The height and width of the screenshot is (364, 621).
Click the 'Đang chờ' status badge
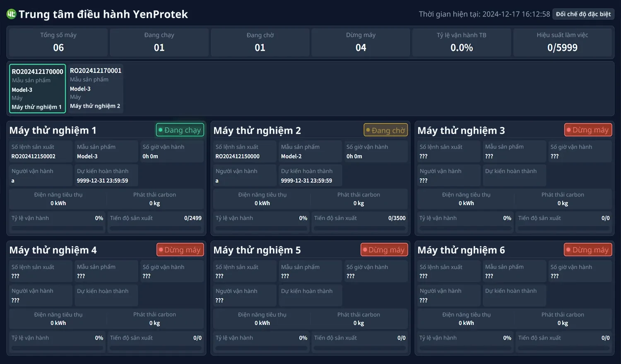tap(386, 130)
